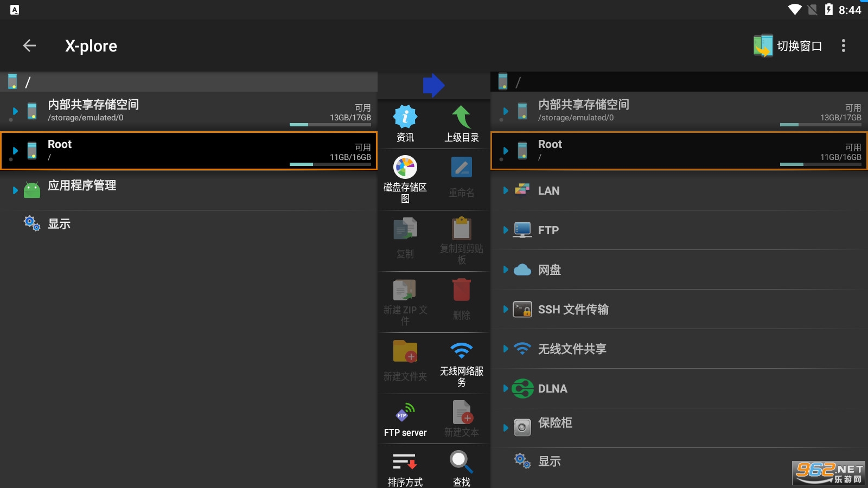Click right internal 13GB/17GB text
Screen dimensions: 868x488
[841, 118]
